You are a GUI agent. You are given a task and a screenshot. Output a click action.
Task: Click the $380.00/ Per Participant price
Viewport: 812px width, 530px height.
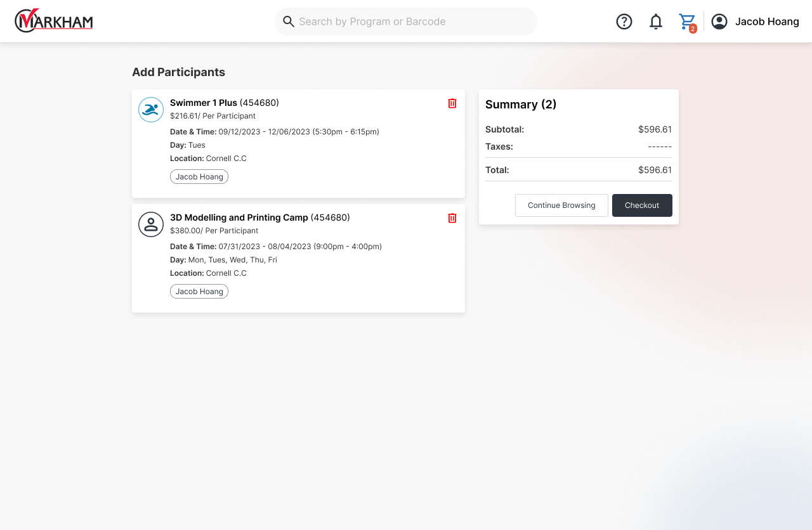pos(214,231)
